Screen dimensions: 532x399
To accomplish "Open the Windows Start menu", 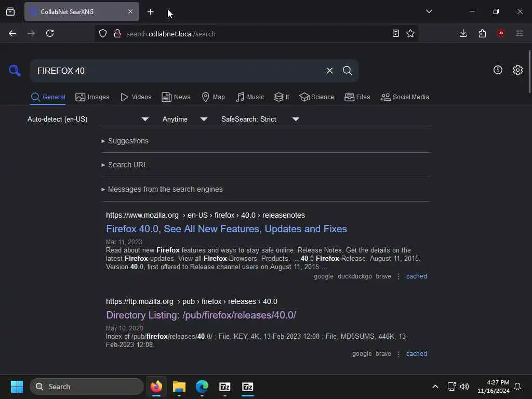I will [17, 387].
